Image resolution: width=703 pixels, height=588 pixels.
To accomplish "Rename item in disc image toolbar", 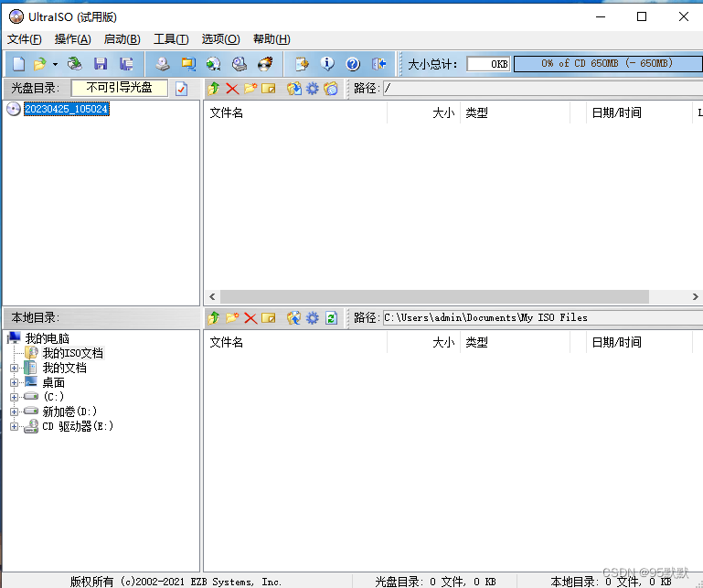I will coord(269,89).
